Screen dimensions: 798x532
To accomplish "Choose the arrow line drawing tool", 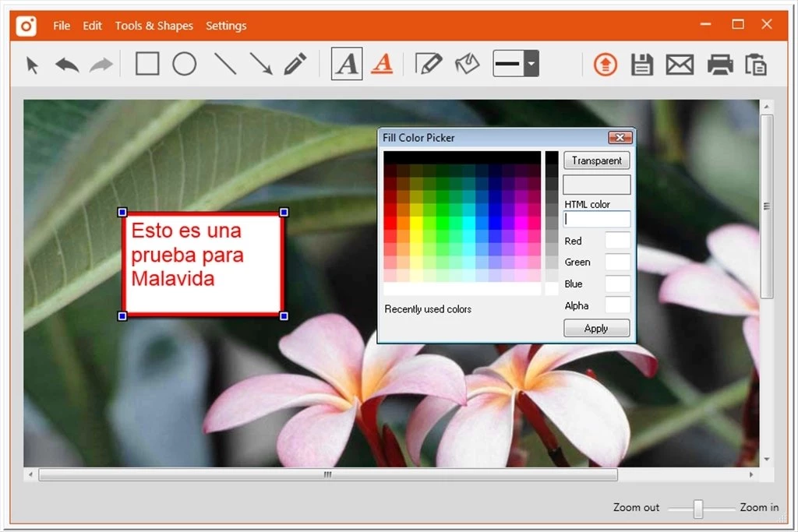I will click(261, 64).
